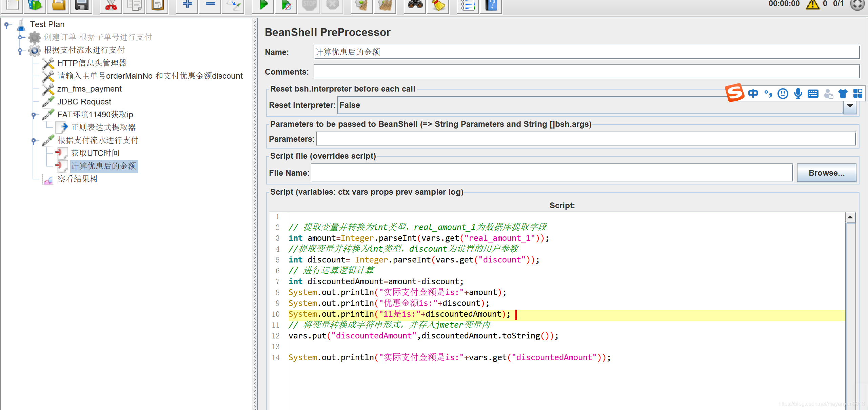Viewport: 868px width, 410px height.
Task: Click the Sogou skin shirt icon
Action: [x=843, y=93]
